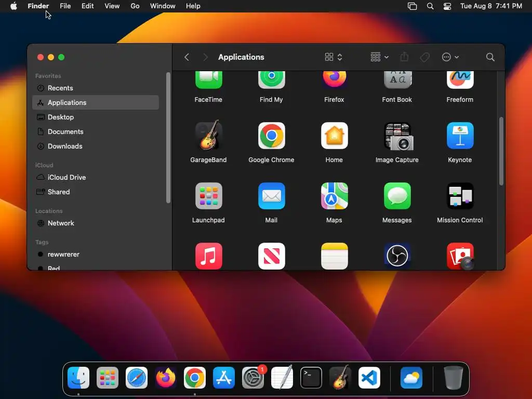Select the Mission Control app icon

coord(460,196)
